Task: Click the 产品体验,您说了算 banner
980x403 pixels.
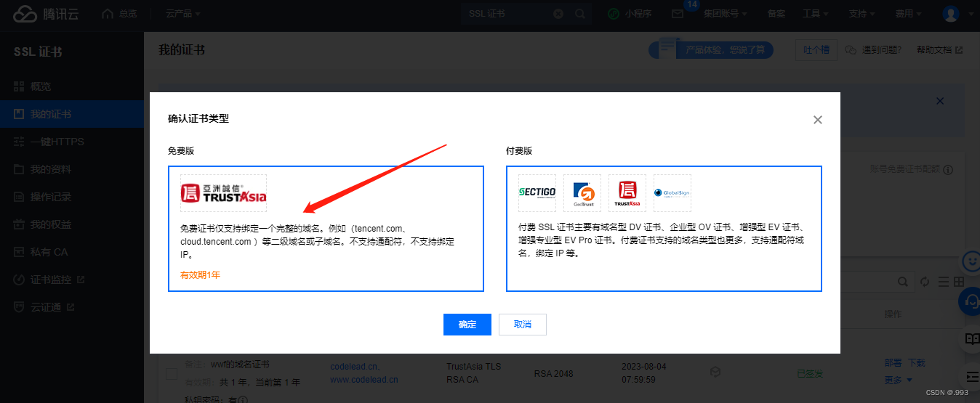Action: click(712, 50)
